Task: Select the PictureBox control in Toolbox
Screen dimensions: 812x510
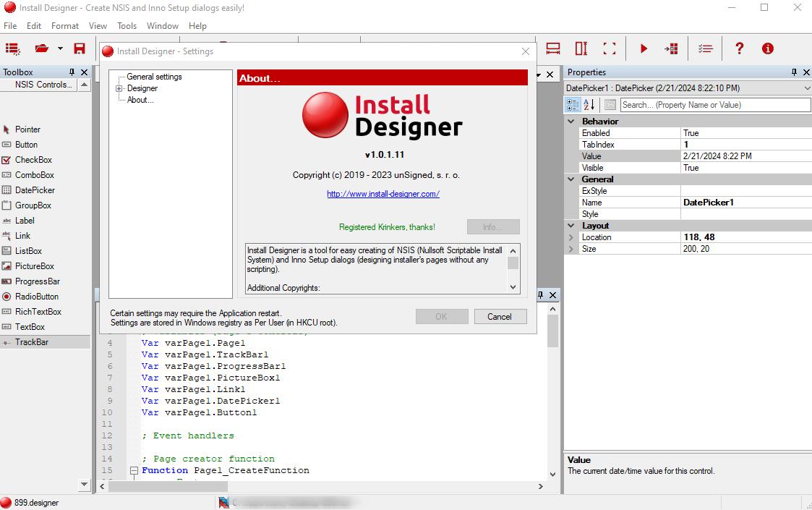Action: [34, 266]
